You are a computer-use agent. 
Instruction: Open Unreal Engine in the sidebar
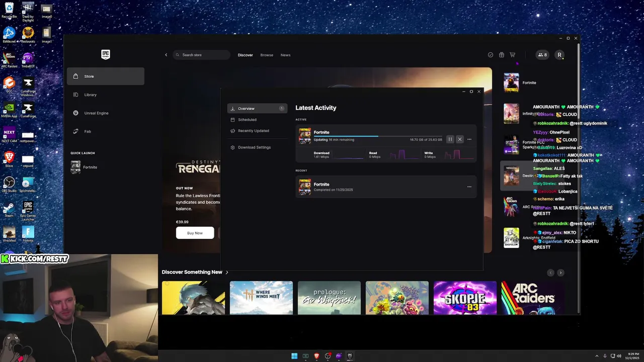(106, 113)
